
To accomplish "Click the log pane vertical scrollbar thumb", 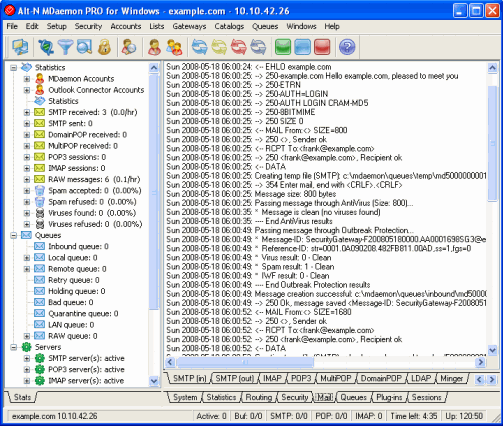I will pyautogui.click(x=492, y=143).
